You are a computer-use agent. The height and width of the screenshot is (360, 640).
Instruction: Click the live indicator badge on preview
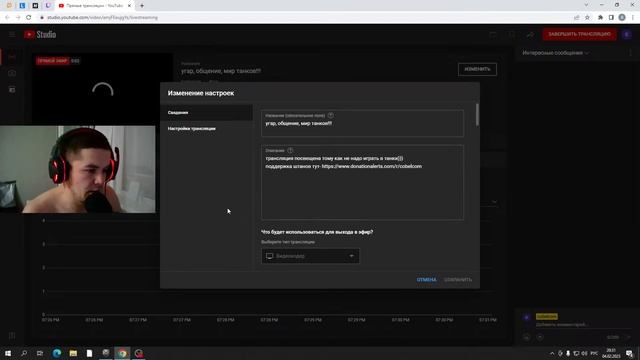[53, 61]
